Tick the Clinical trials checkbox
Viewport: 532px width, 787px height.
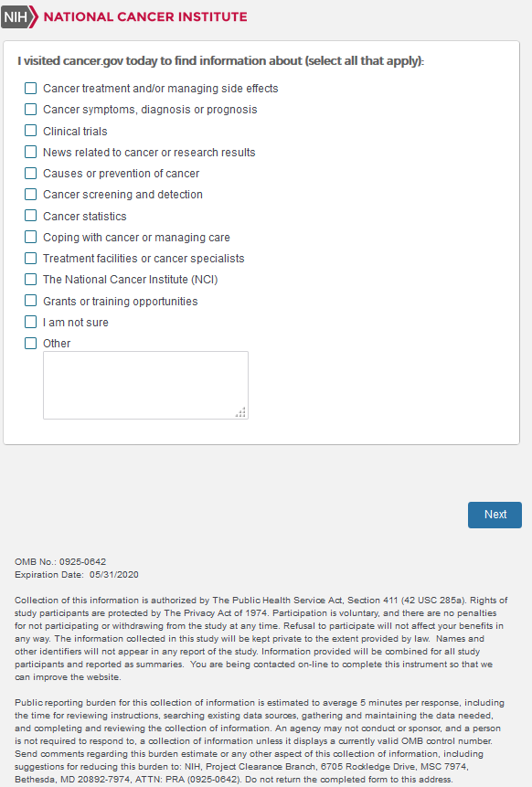tap(30, 131)
